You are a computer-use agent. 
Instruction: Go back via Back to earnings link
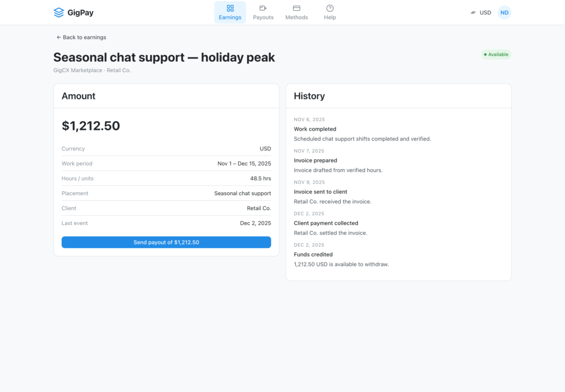tap(82, 37)
